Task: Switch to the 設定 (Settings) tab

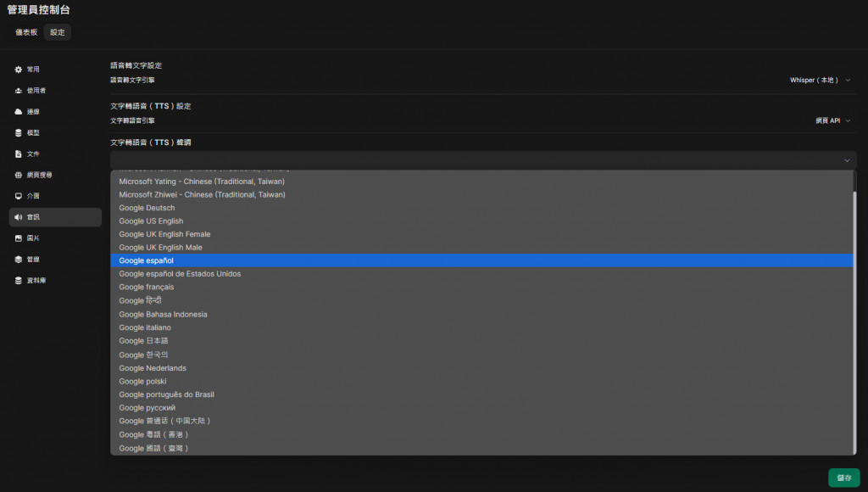Action: [x=58, y=32]
